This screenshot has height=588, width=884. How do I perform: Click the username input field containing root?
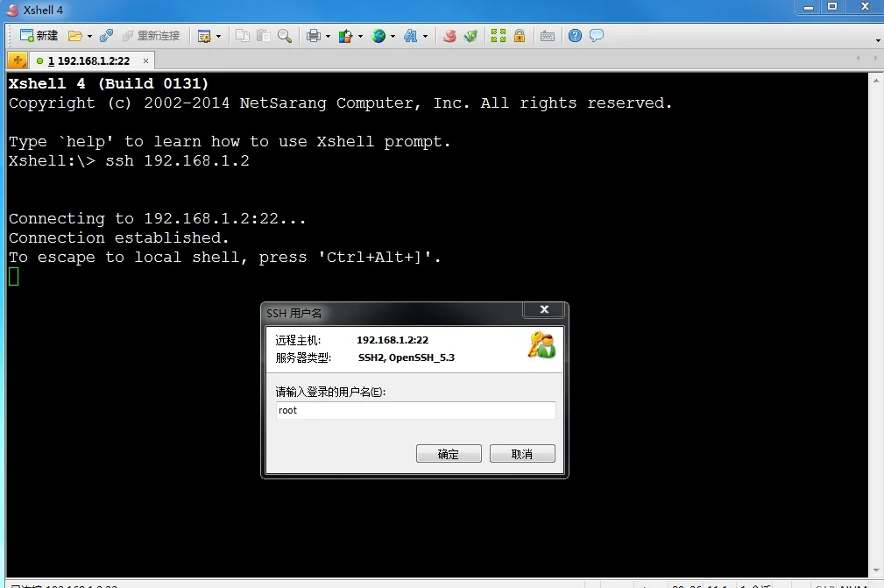415,410
